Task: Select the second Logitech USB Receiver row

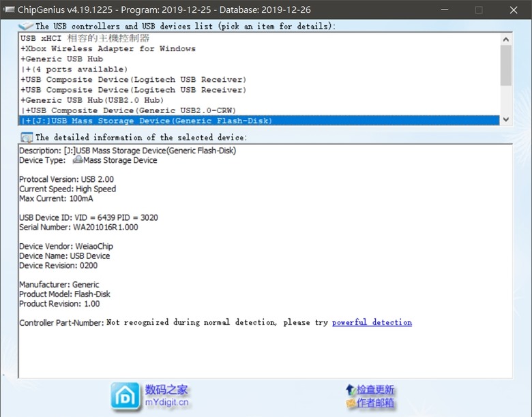Action: [x=259, y=90]
